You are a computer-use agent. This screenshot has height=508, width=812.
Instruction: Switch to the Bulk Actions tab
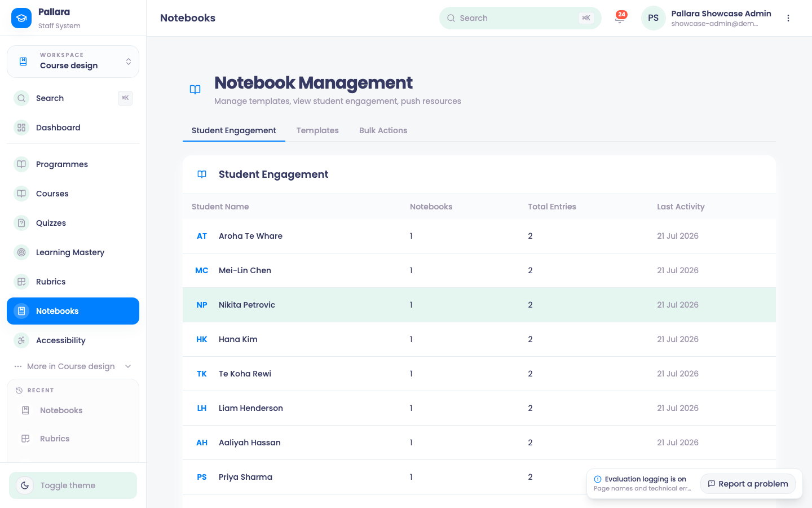[383, 130]
